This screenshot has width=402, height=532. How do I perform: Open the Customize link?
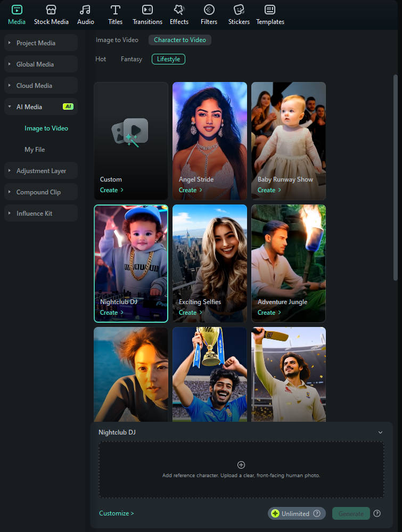point(117,513)
